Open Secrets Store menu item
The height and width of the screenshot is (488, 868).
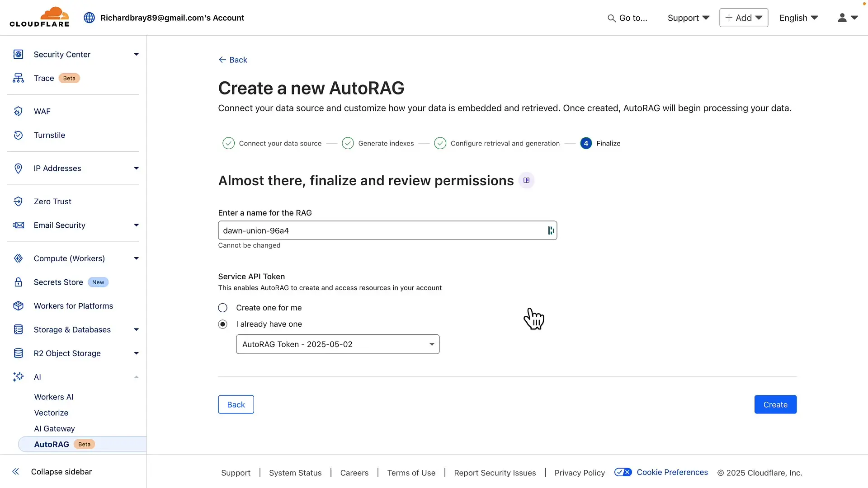58,282
